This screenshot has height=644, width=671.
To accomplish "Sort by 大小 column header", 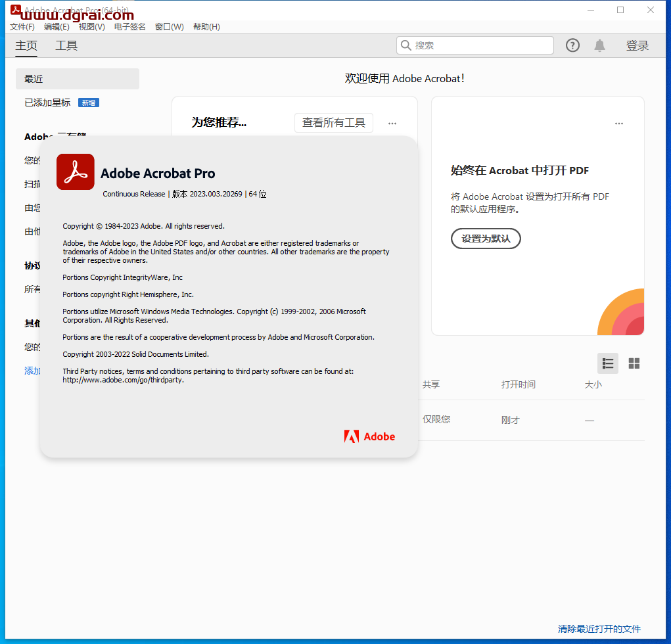I will coord(593,384).
